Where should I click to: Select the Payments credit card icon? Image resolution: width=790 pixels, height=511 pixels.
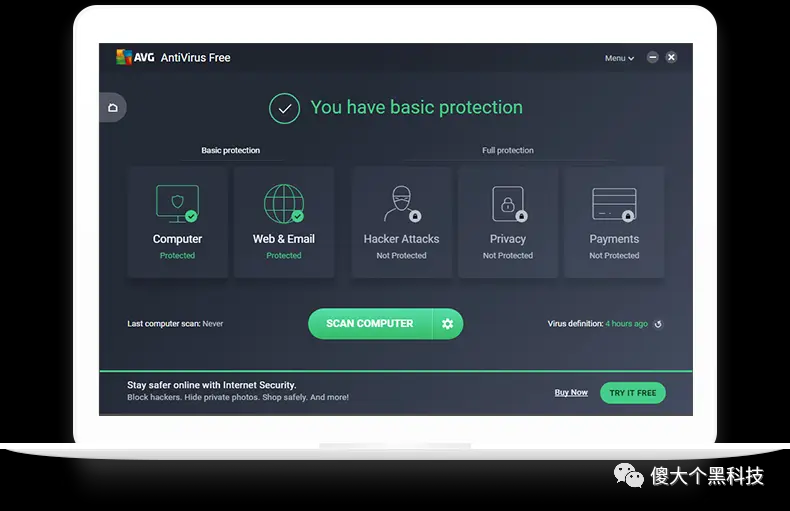(x=614, y=205)
